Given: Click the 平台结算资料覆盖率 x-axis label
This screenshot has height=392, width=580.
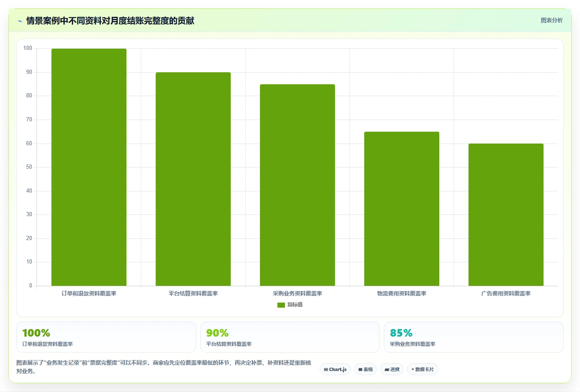Looking at the screenshot, I should click(193, 293).
